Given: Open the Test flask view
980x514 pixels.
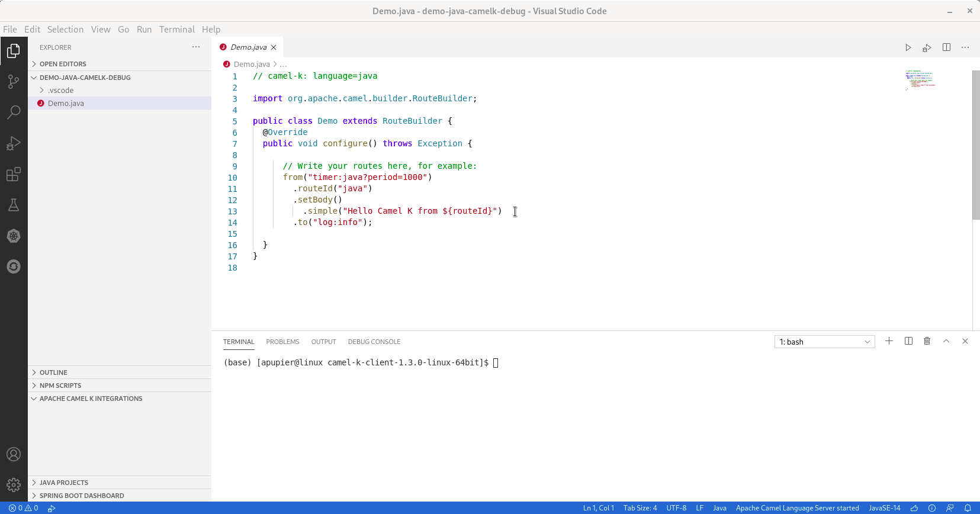Looking at the screenshot, I should [x=14, y=205].
